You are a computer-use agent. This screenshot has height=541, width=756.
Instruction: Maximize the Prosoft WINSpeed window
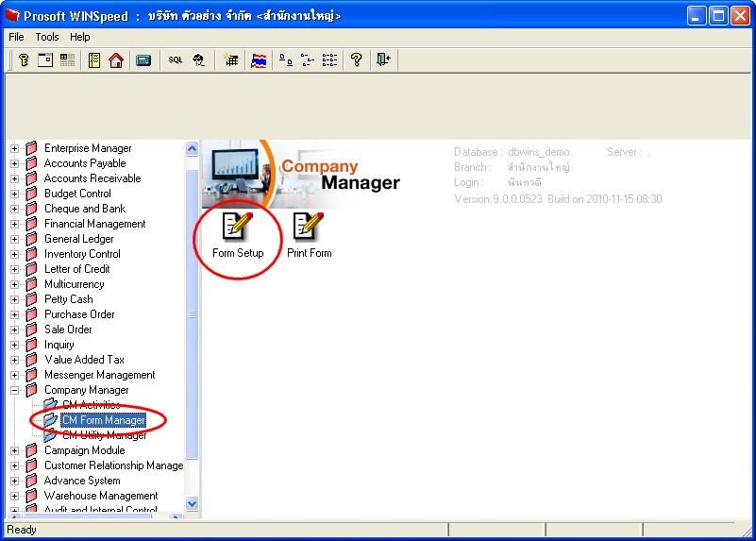click(x=718, y=15)
